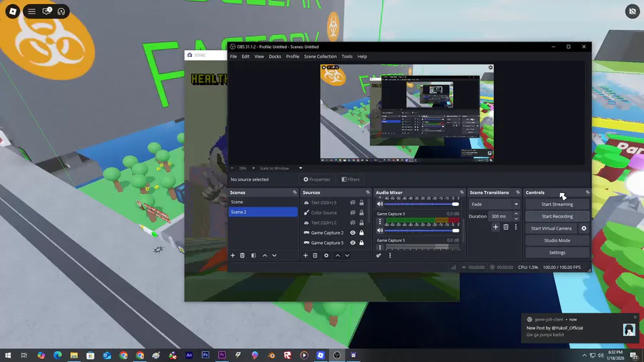The height and width of the screenshot is (362, 644).
Task: Show Text (GDI+) 2 source visibility
Action: point(352,223)
